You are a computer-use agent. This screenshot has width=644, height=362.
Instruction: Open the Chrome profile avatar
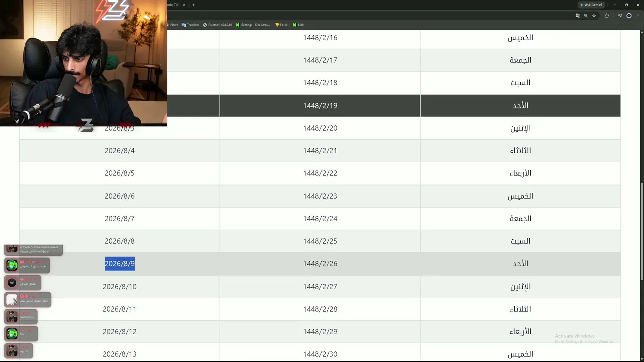tap(629, 16)
